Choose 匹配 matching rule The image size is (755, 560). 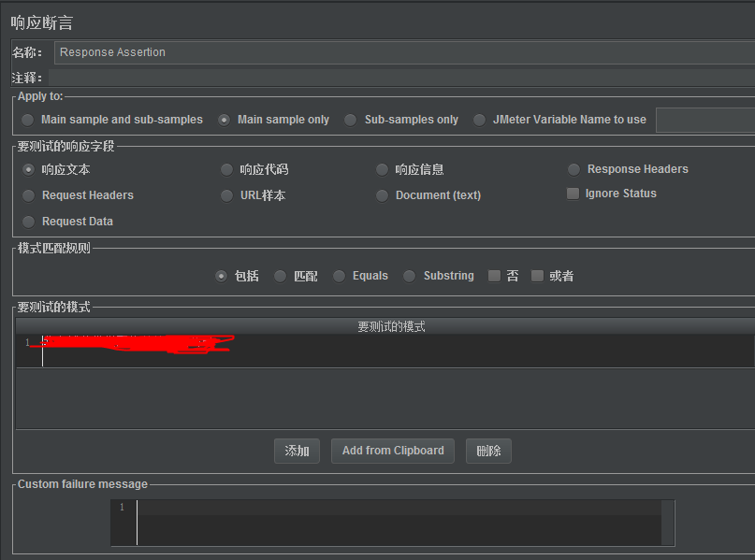(281, 276)
